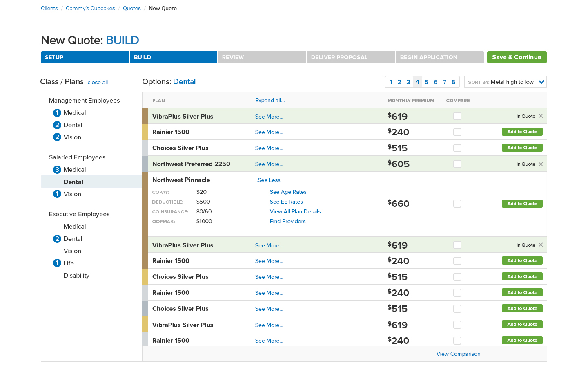Go to the REVIEW step tab
588x368 pixels.
click(262, 57)
